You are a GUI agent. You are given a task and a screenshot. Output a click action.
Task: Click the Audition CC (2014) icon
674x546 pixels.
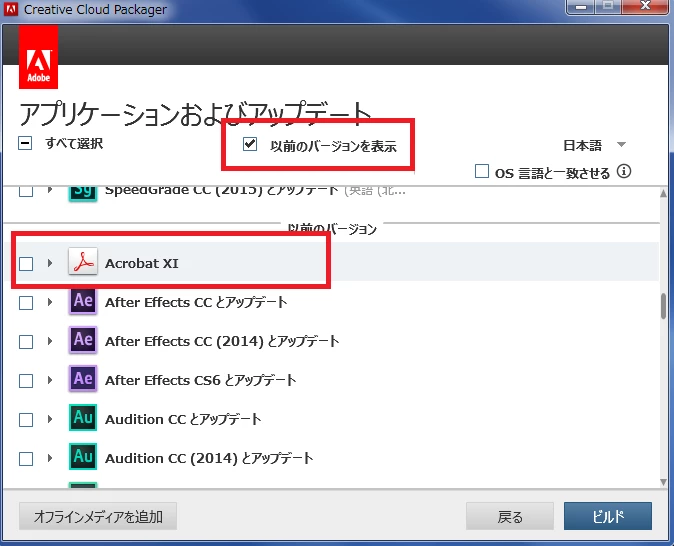pyautogui.click(x=83, y=457)
